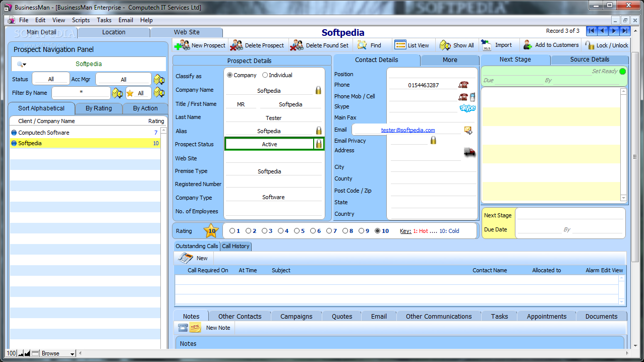Switch to the Web Site tab
644x362 pixels.
[x=187, y=32]
